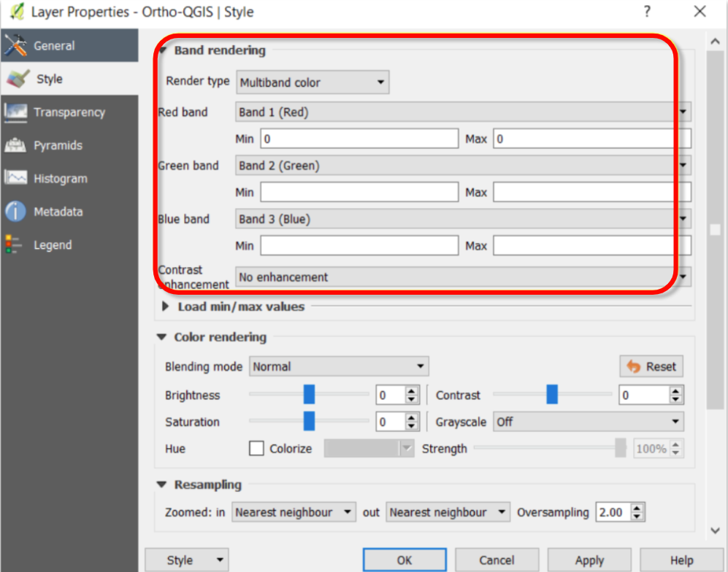
Task: Enable the Colorize checkbox
Action: point(256,449)
